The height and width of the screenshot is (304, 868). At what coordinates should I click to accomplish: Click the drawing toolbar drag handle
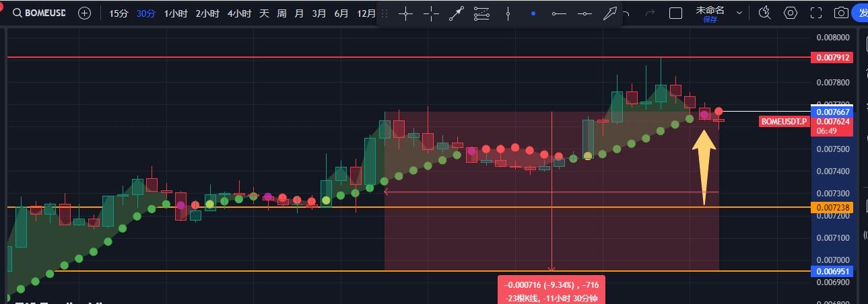[x=385, y=13]
